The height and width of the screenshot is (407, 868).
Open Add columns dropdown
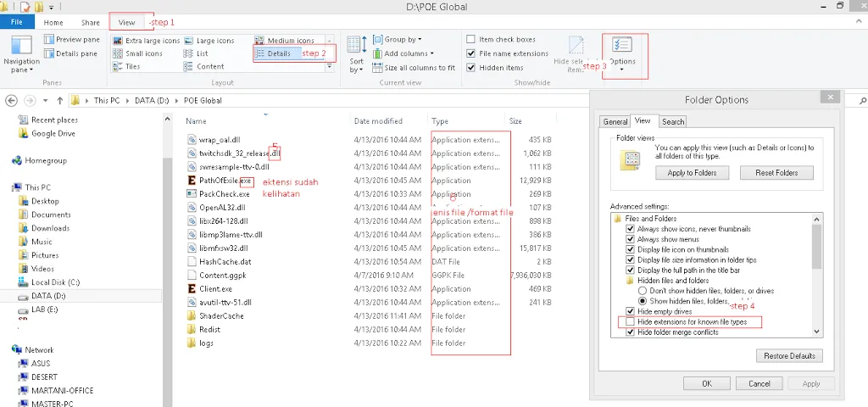point(403,53)
